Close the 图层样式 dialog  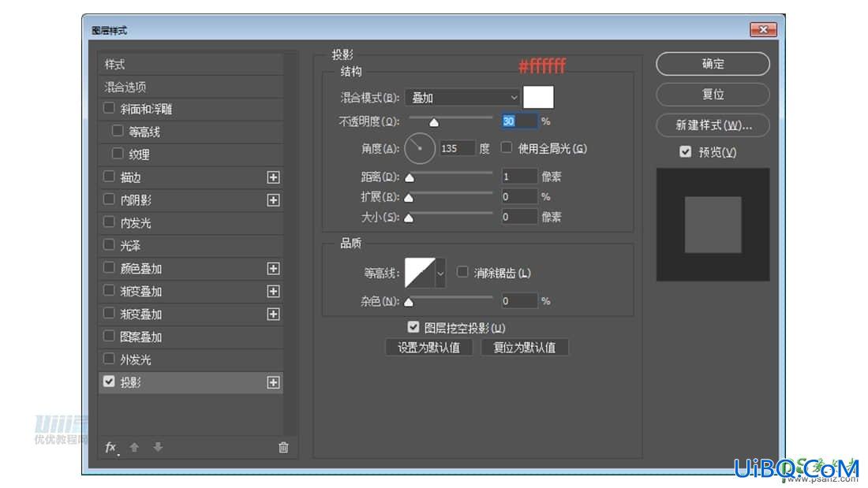point(763,29)
